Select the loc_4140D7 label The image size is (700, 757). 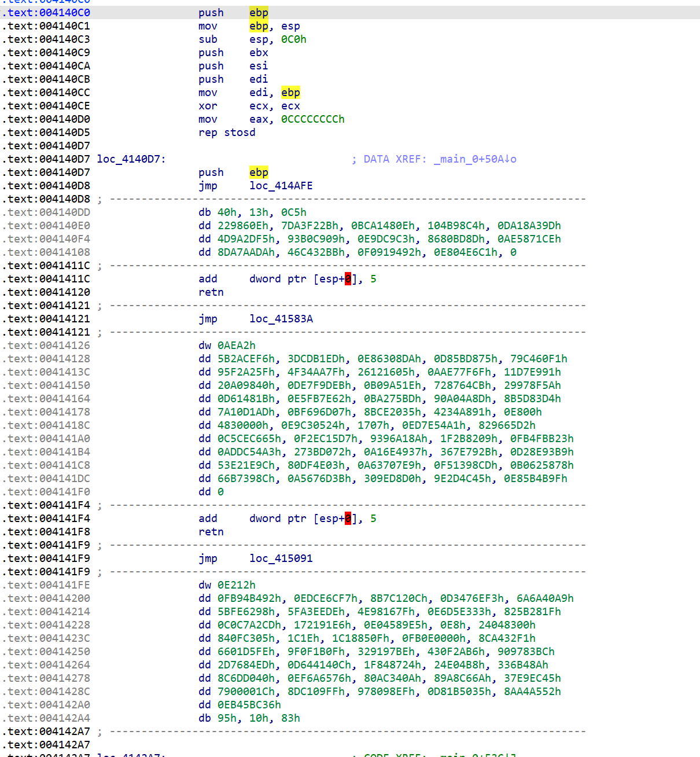point(131,159)
